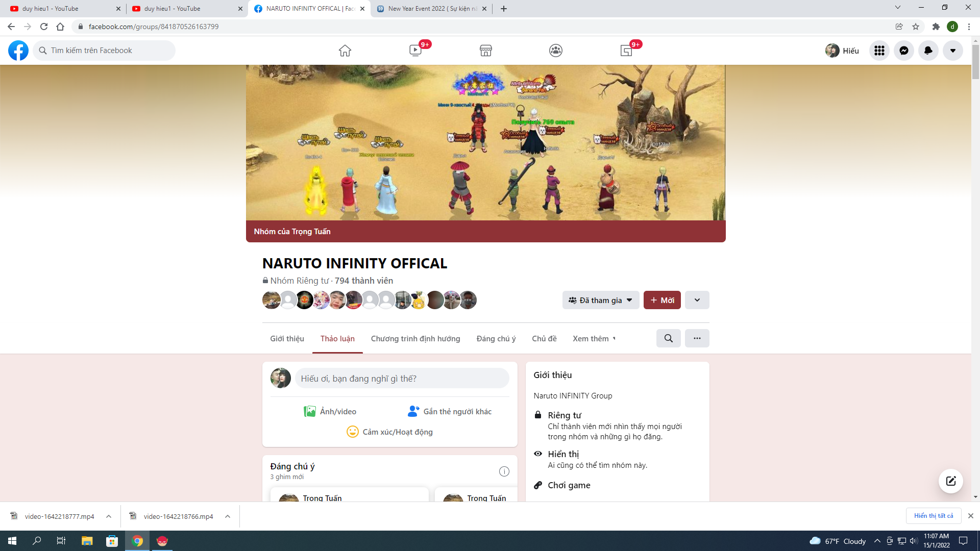Click the Mời invite button

pos(662,300)
